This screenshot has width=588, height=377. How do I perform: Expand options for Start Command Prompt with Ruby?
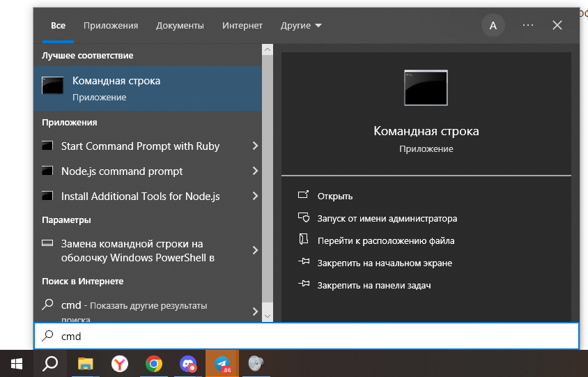256,146
